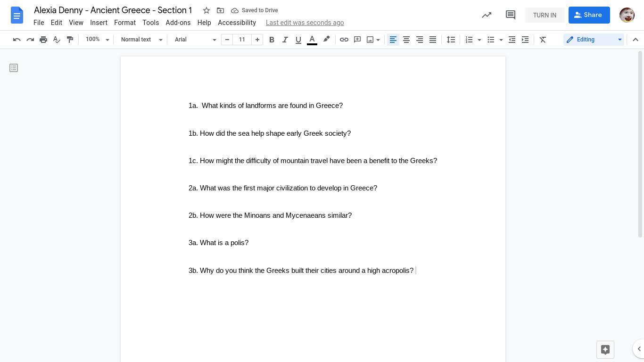Viewport: 644px width, 362px height.
Task: Decrease the paragraph indent
Action: (512, 40)
